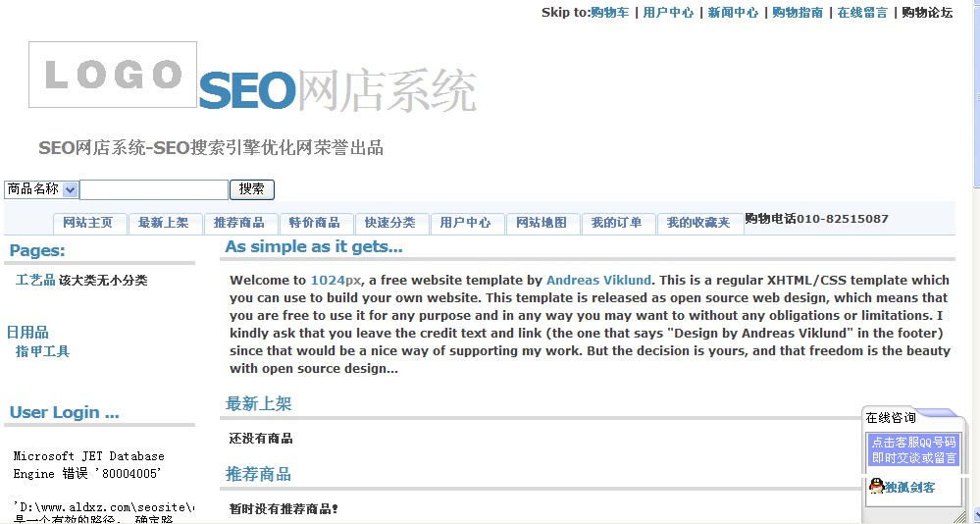The height and width of the screenshot is (524, 980).
Task: Open the 网站主页 tab
Action: click(90, 223)
